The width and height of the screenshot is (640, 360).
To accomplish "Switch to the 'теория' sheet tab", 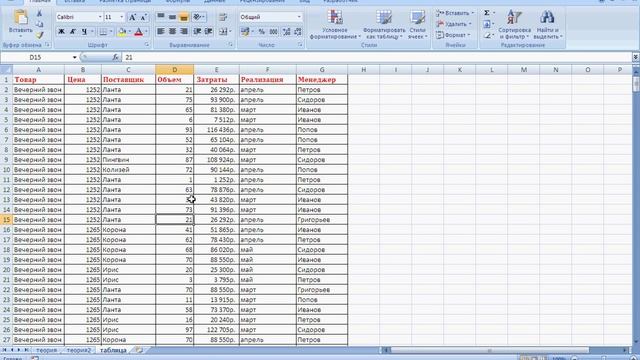I will pyautogui.click(x=46, y=351).
